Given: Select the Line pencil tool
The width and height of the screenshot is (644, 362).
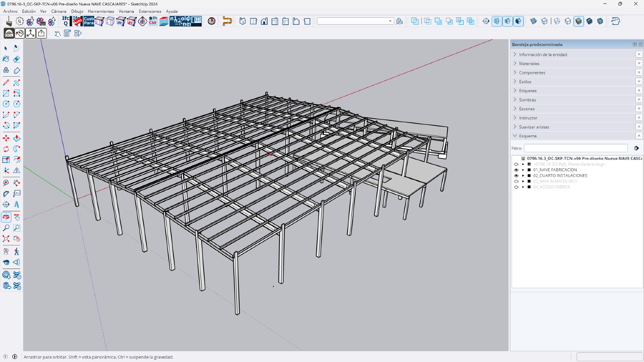Looking at the screenshot, I should tap(6, 82).
